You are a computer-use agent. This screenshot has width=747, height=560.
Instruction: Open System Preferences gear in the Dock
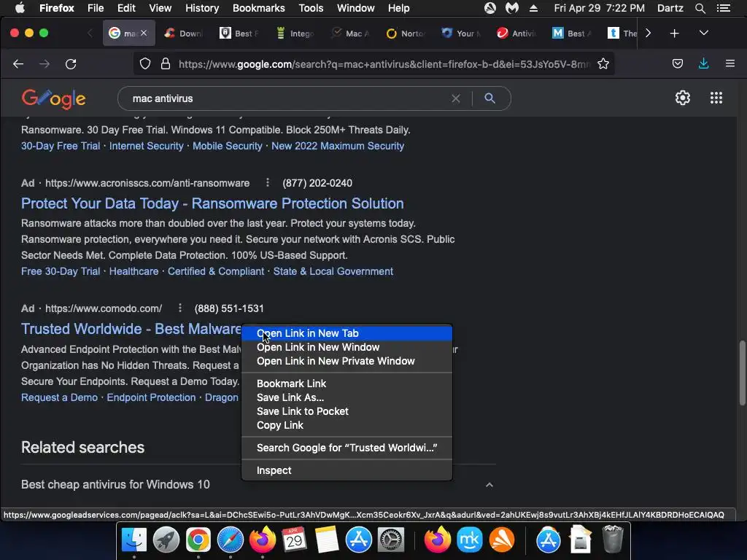(391, 540)
